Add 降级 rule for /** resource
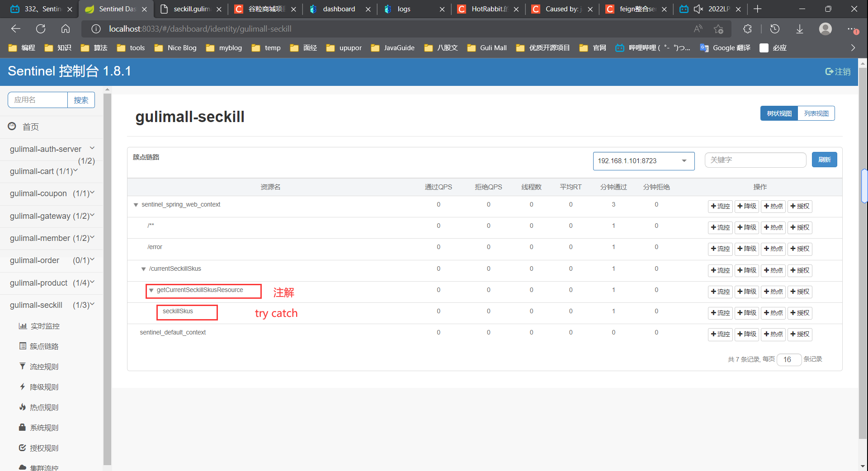Viewport: 868px width, 471px height. pos(747,227)
